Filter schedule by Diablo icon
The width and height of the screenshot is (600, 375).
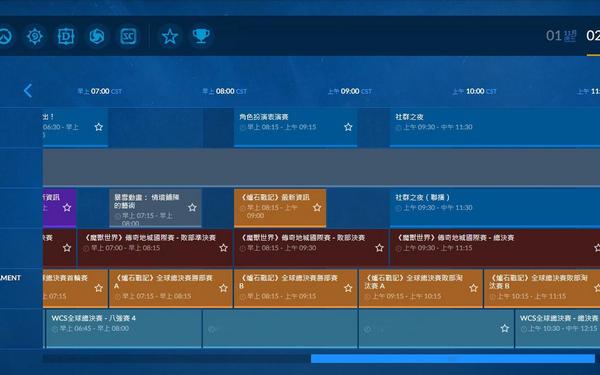66,36
